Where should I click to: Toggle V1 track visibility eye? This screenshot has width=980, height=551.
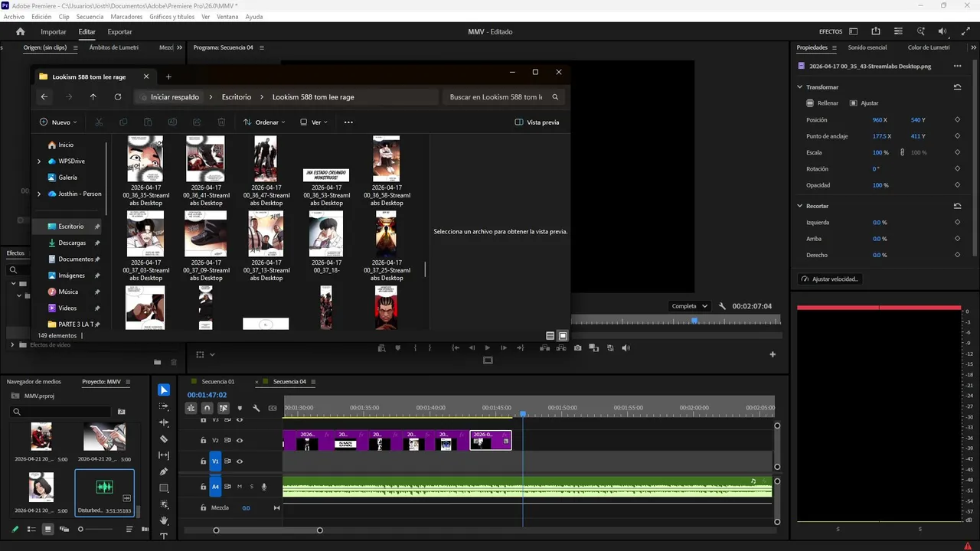pos(240,461)
